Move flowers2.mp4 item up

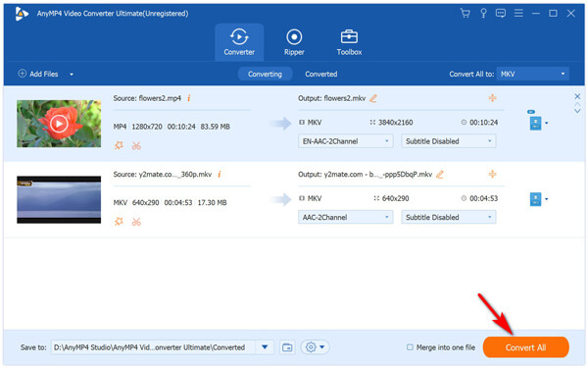click(x=577, y=104)
